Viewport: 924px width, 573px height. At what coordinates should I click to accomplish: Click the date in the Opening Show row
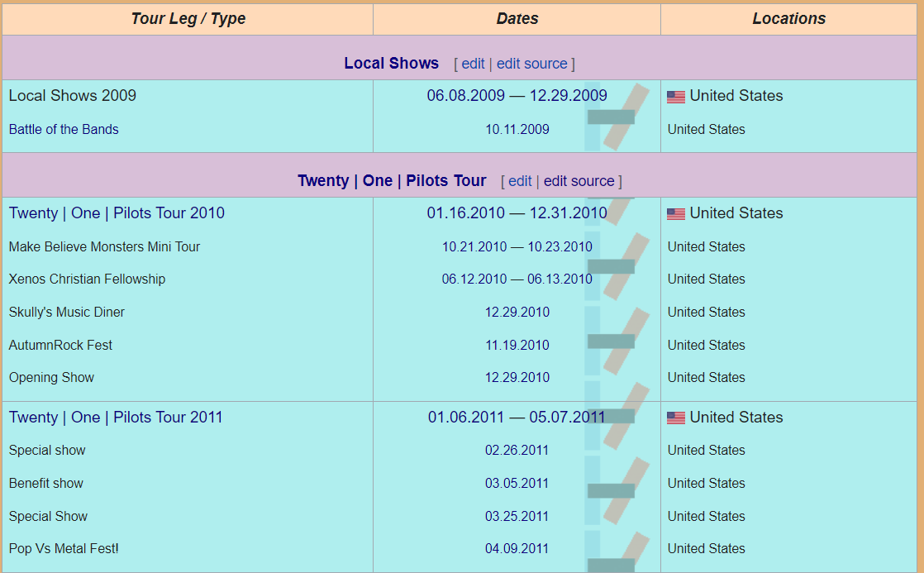517,377
